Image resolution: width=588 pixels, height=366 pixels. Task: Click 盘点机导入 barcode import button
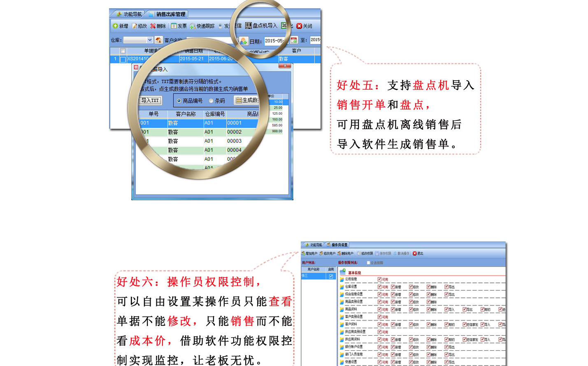point(261,25)
